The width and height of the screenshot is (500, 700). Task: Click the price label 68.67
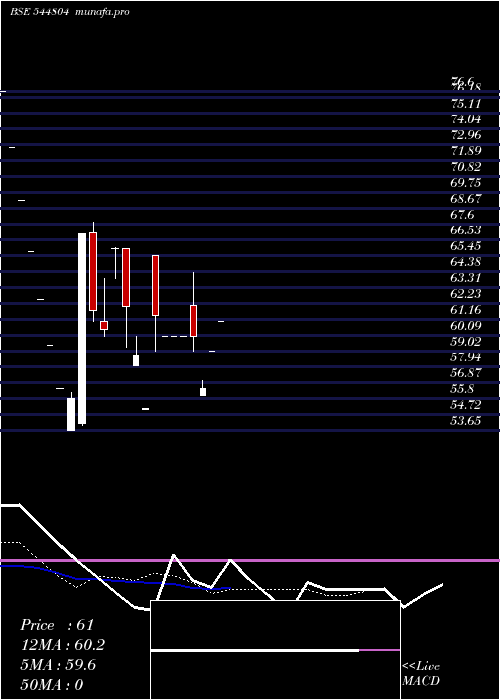click(466, 199)
